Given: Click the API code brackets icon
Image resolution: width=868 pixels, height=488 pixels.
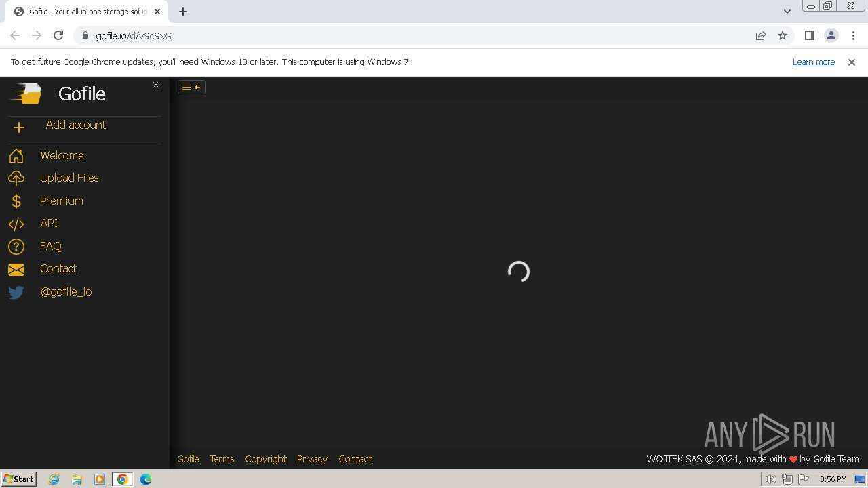Looking at the screenshot, I should (16, 224).
